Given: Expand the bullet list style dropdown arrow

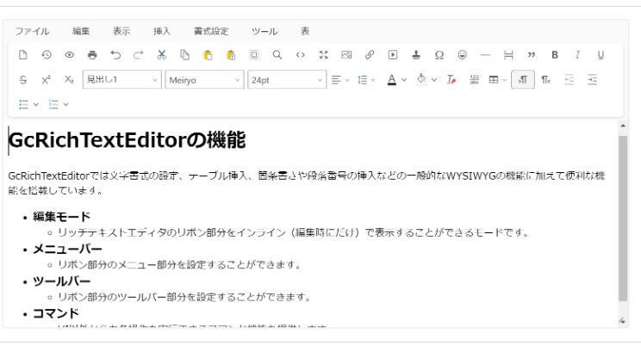Looking at the screenshot, I should point(36,105).
